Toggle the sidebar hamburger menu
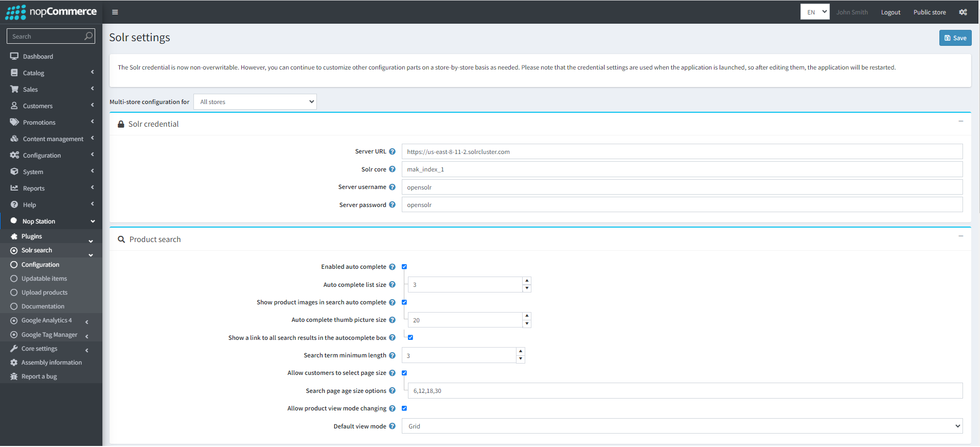Image resolution: width=980 pixels, height=447 pixels. pos(115,12)
